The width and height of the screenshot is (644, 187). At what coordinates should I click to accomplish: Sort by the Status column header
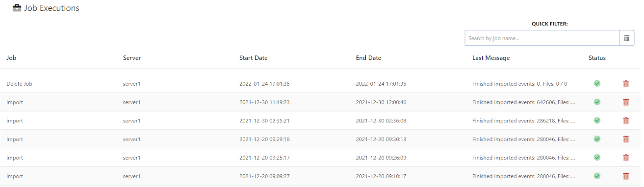pos(597,58)
